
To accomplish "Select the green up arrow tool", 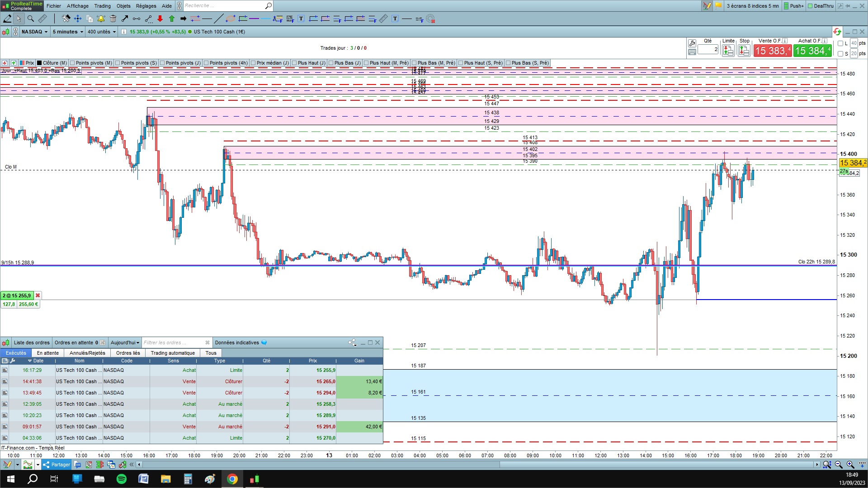I will 172,19.
